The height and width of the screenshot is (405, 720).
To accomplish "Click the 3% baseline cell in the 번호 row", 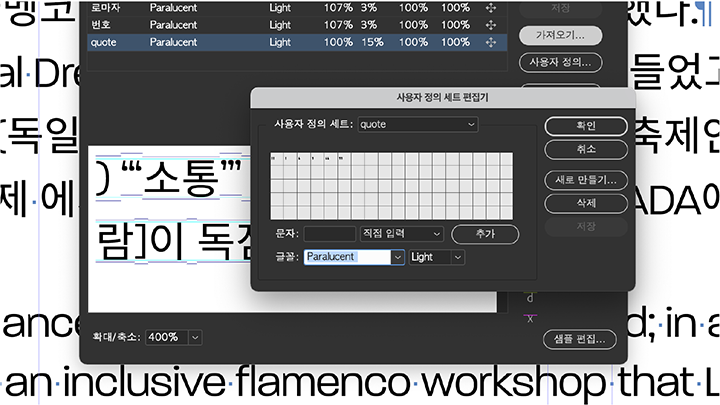I will click(369, 25).
